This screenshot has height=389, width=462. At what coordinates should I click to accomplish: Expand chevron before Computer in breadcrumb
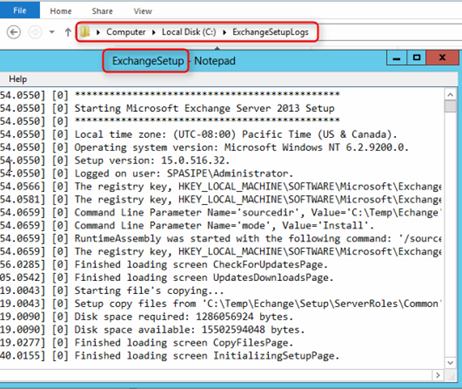(x=98, y=32)
